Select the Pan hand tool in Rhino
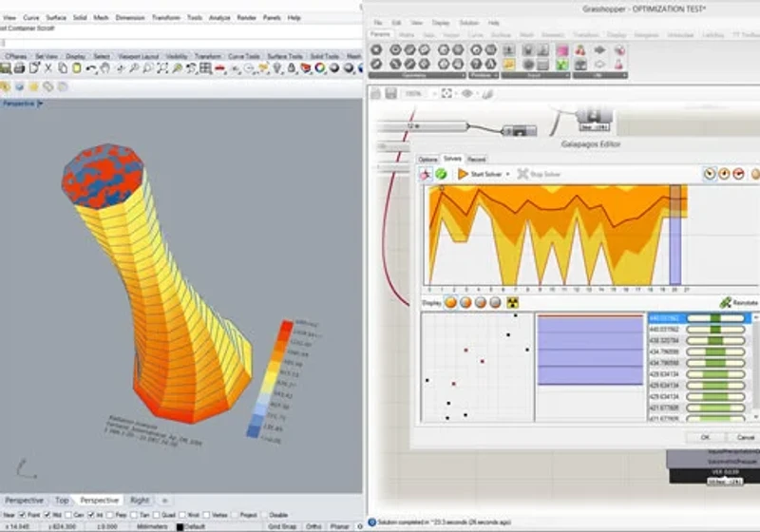Image resolution: width=760 pixels, height=532 pixels. pos(104,68)
